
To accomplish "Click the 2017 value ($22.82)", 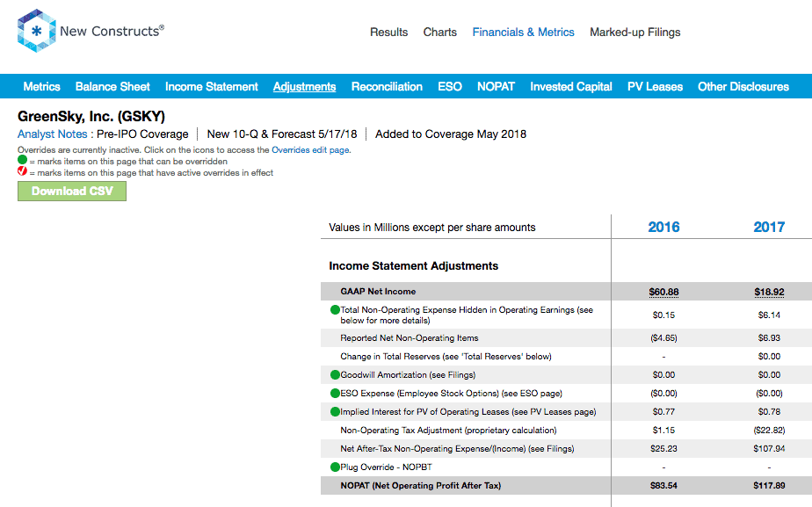I will click(x=769, y=430).
